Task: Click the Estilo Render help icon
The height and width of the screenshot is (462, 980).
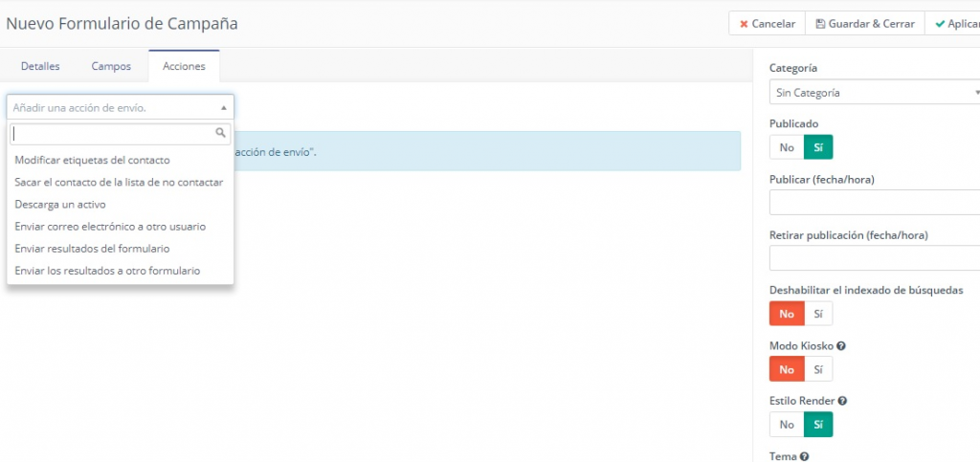Action: tap(841, 401)
